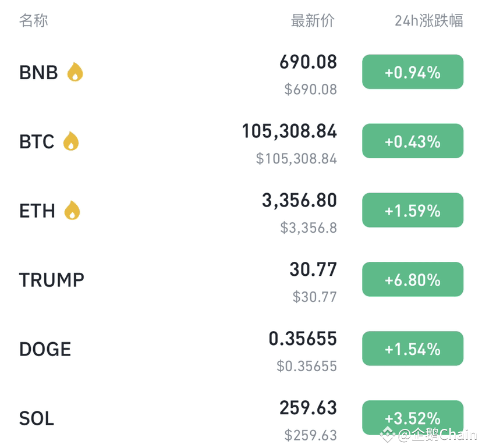Sort by 24h涨跌幅 column header

pyautogui.click(x=429, y=20)
